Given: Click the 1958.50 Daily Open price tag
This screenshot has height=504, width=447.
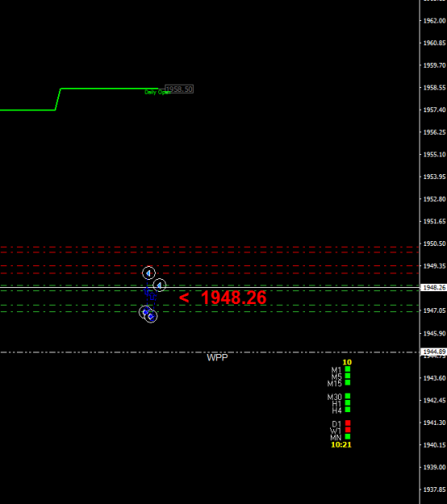Looking at the screenshot, I should pyautogui.click(x=179, y=89).
